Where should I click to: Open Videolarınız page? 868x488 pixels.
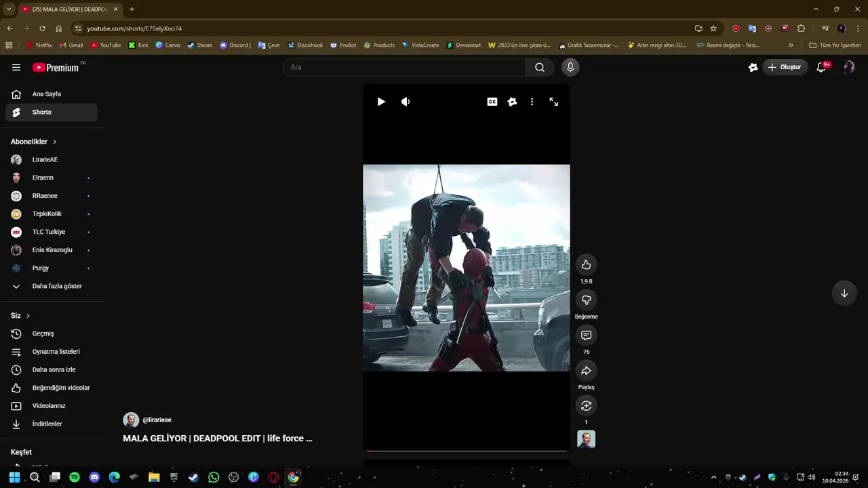point(52,406)
